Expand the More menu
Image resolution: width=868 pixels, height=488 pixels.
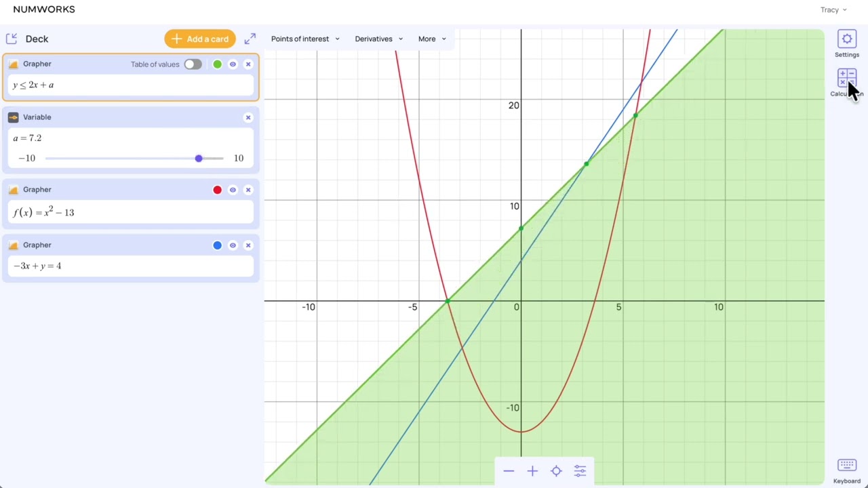(x=432, y=39)
